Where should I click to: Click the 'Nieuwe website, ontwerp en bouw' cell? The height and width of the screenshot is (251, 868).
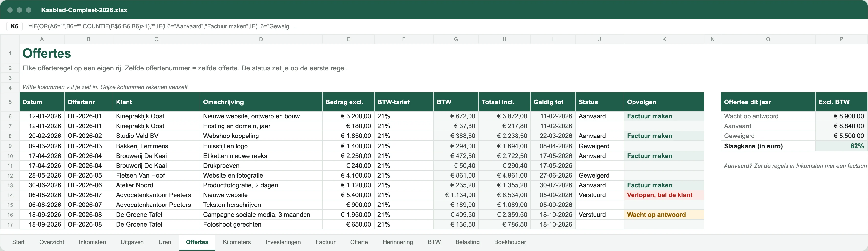(261, 116)
